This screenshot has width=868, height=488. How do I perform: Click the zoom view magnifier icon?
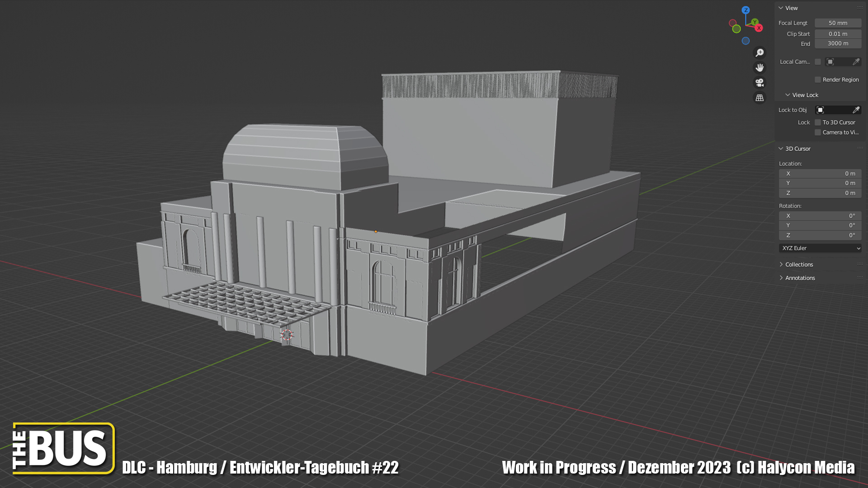point(759,53)
